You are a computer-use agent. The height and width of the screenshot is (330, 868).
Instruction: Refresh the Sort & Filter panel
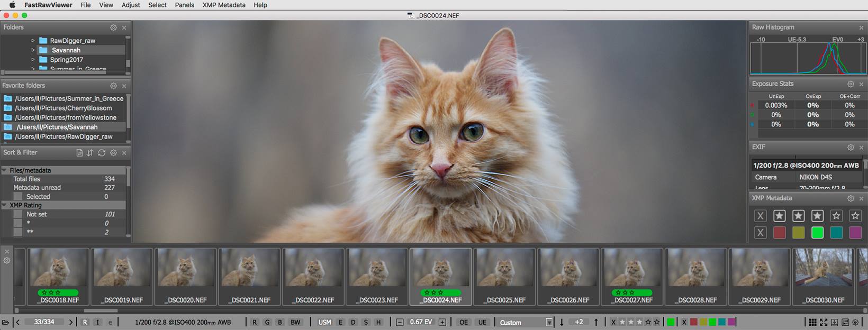coord(102,153)
